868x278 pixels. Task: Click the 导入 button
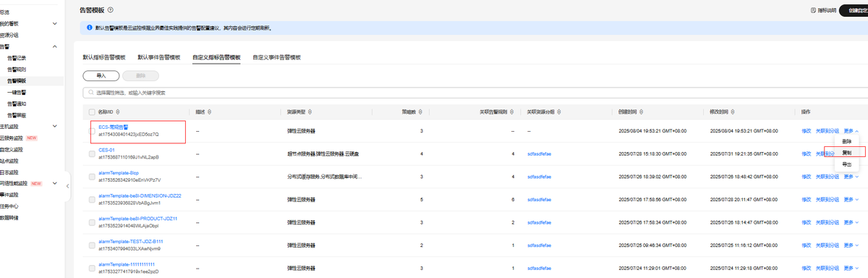point(101,75)
